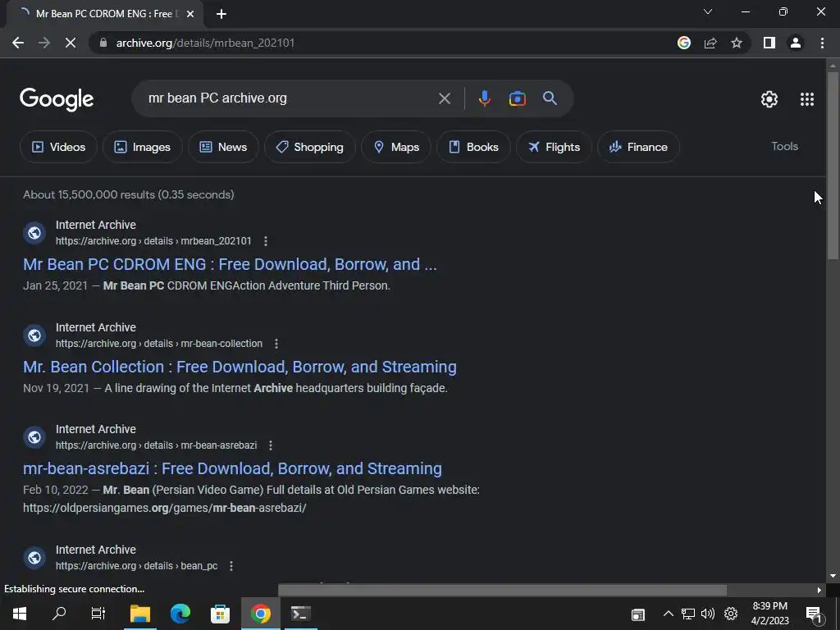Click the mrbean_202101 result site icon

pos(34,233)
